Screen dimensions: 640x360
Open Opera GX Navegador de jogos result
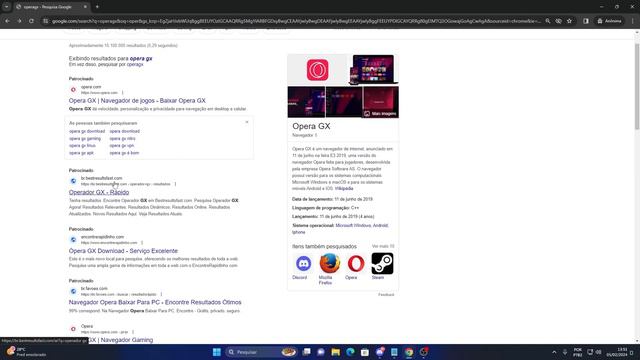click(x=137, y=100)
